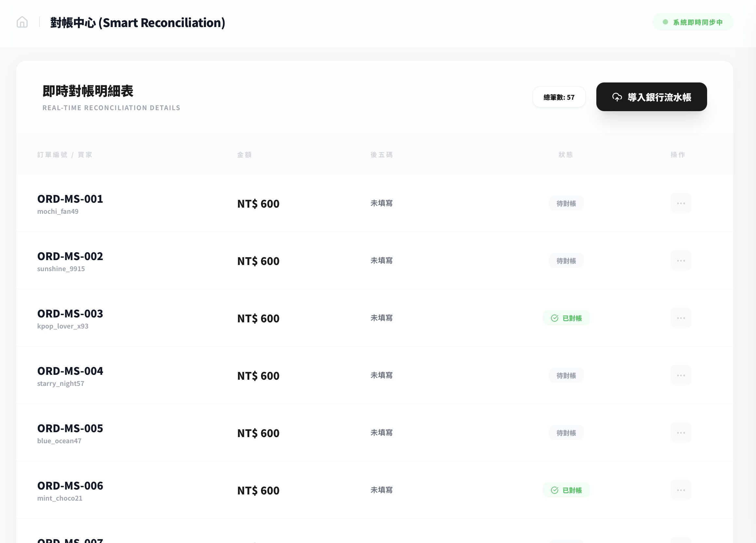This screenshot has width=756, height=543.
Task: Open actions menu for ORD-MS-002
Action: [x=681, y=261]
